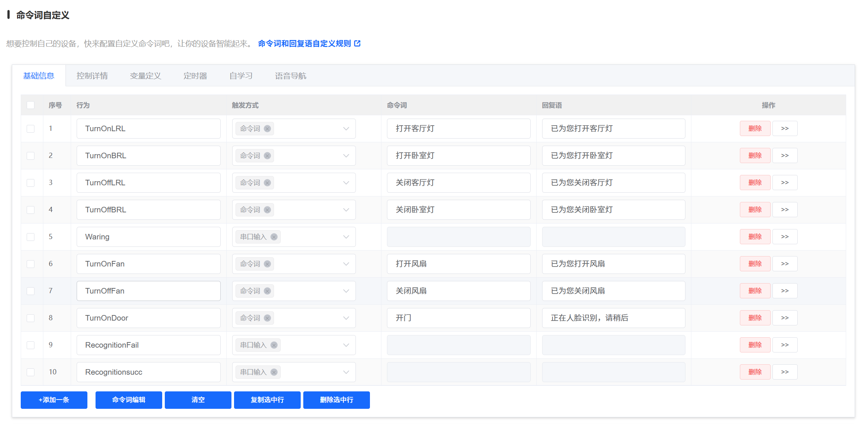
Task: Click 清空 button
Action: coord(198,400)
